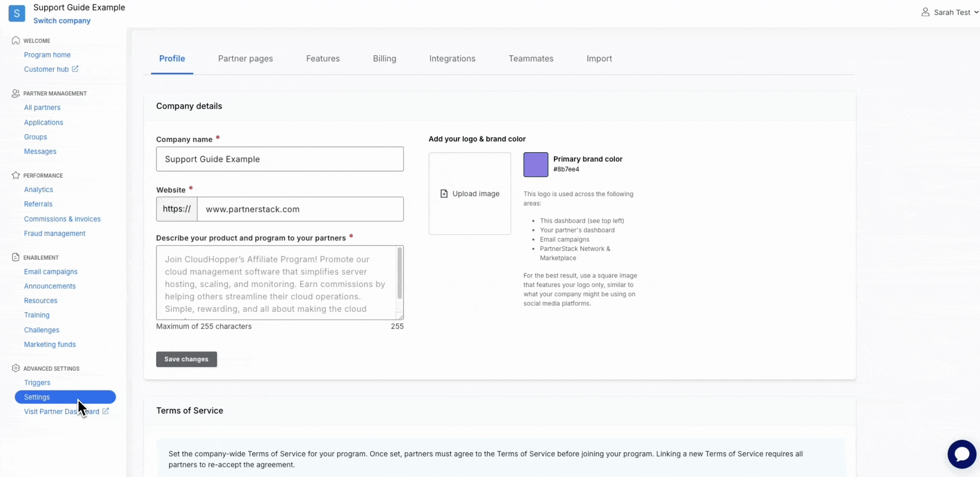Viewport: 980px width, 477px height.
Task: Open Fraud management
Action: click(55, 234)
